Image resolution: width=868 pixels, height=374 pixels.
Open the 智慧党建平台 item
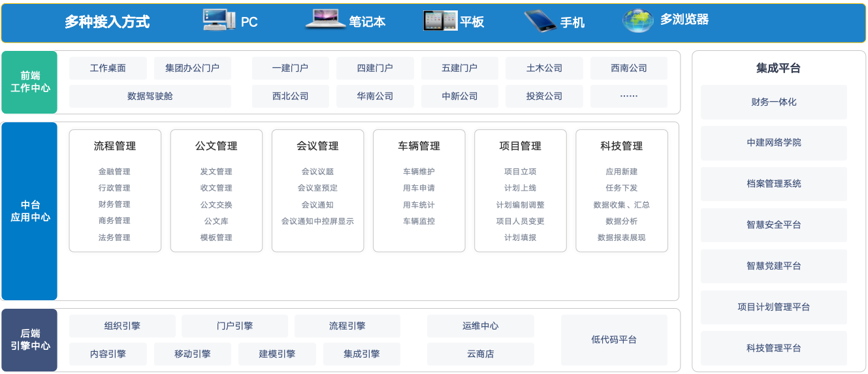(x=774, y=266)
